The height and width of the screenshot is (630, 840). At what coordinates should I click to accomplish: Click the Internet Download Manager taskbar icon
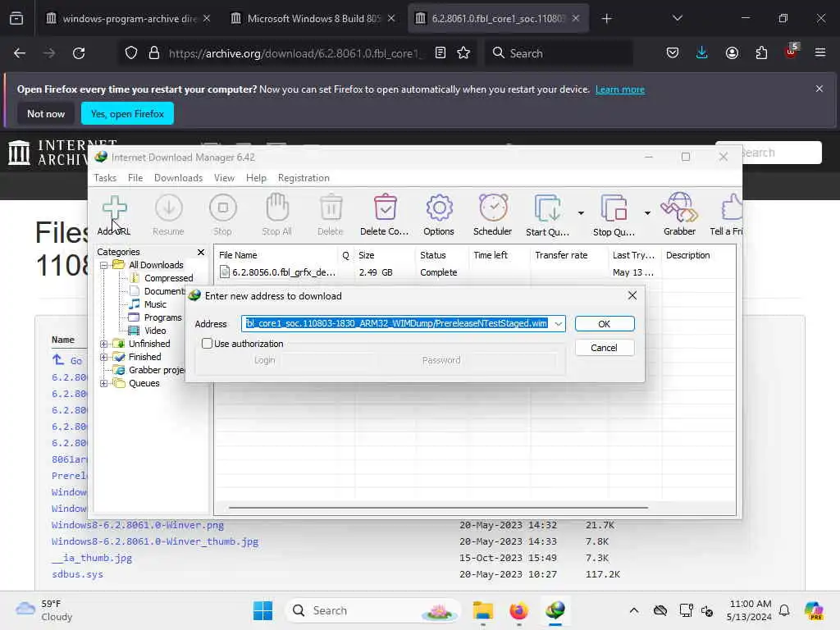[x=555, y=610]
